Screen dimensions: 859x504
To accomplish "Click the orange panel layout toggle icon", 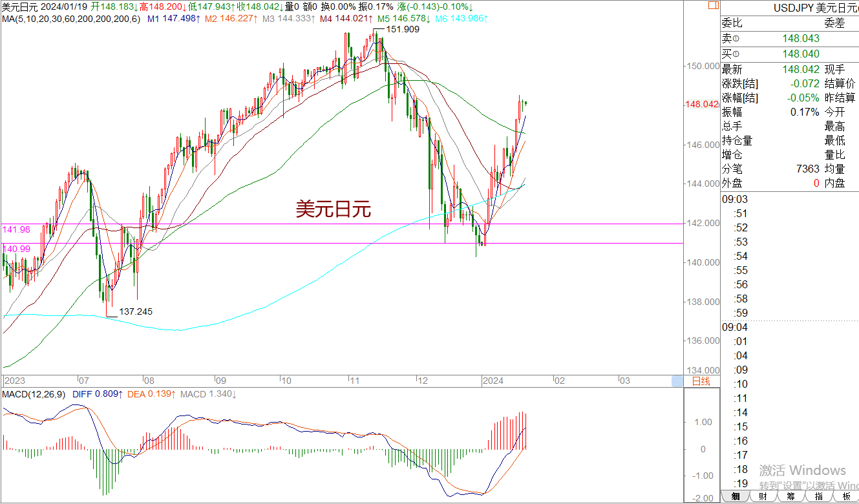I will pyautogui.click(x=712, y=6).
